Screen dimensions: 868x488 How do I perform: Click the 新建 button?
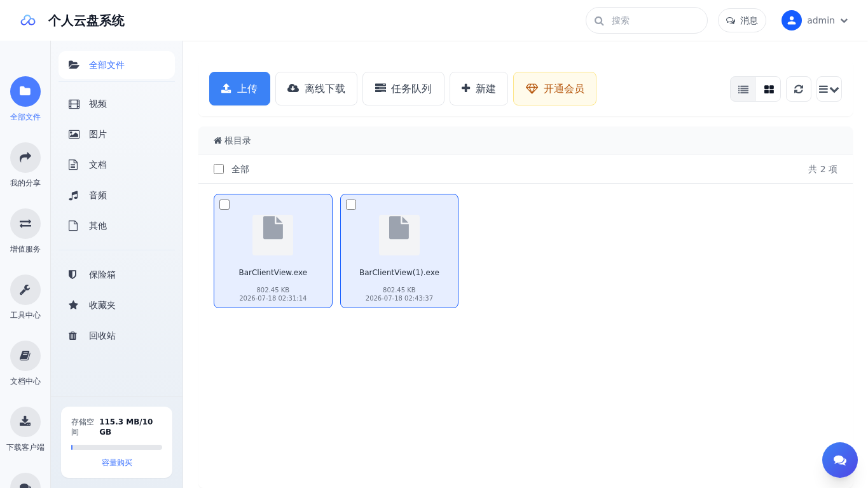click(x=479, y=89)
